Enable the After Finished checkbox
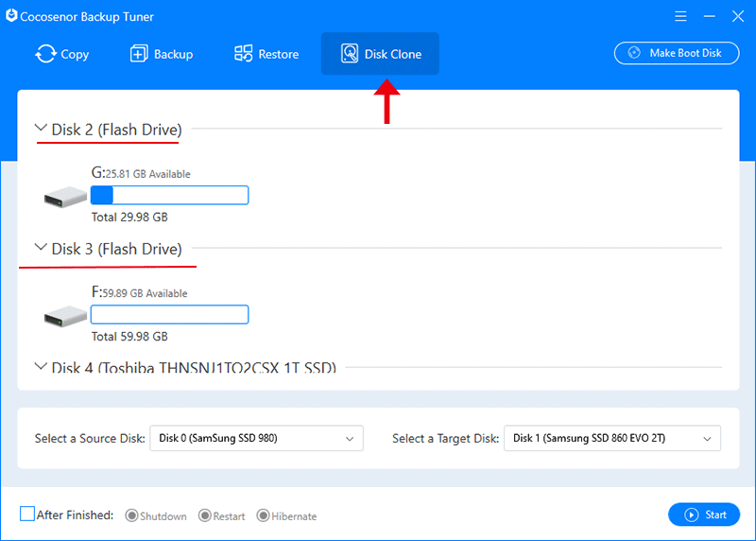Screen dimensions: 756x541 tap(27, 514)
